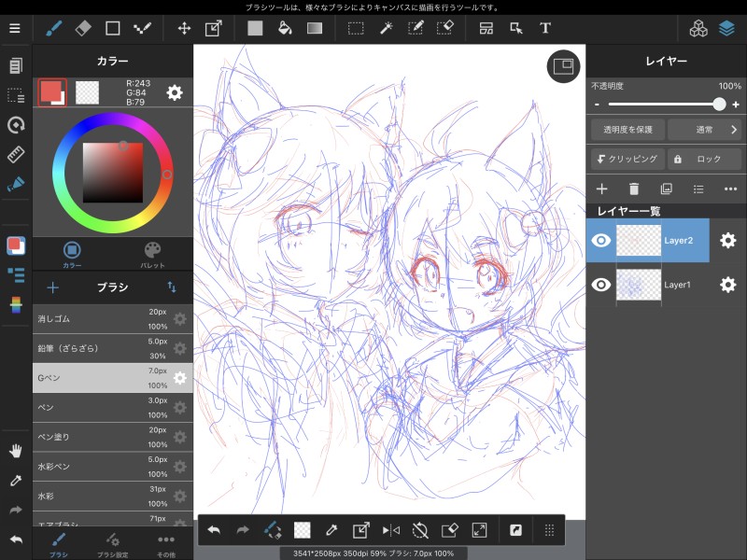747x560 pixels.
Task: Select the rectangle shape tool
Action: coord(112,28)
